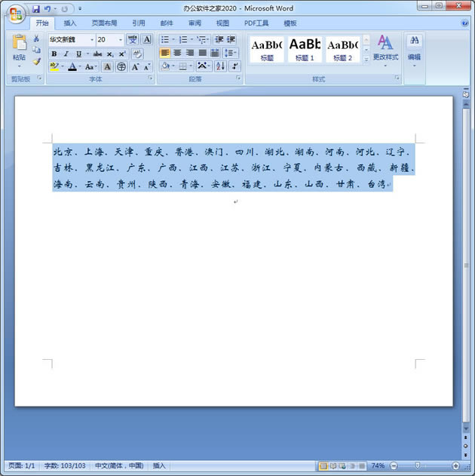Switch to the 插入 ribbon tab
The width and height of the screenshot is (475, 476).
pyautogui.click(x=70, y=23)
